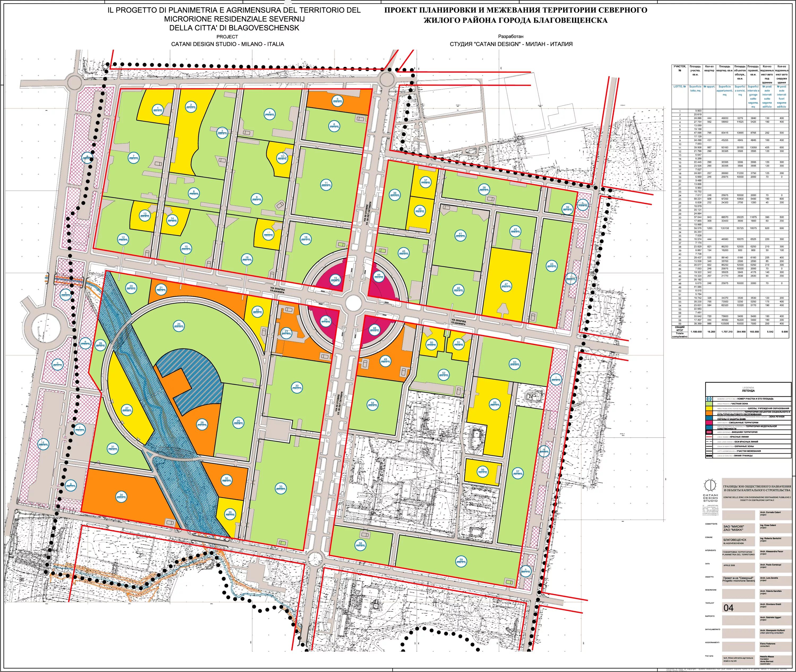The height and width of the screenshot is (672, 796).
Task: Select the lot 47 marker on yellow parcel
Action: (x=506, y=286)
